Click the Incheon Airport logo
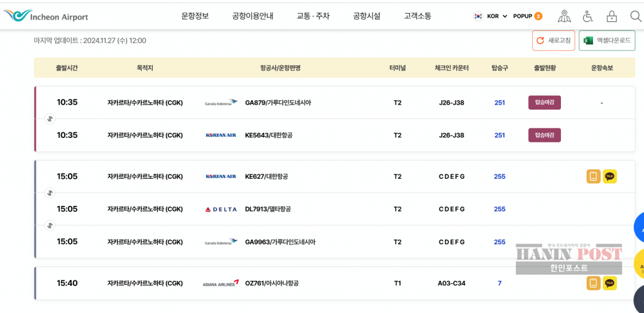 click(45, 16)
